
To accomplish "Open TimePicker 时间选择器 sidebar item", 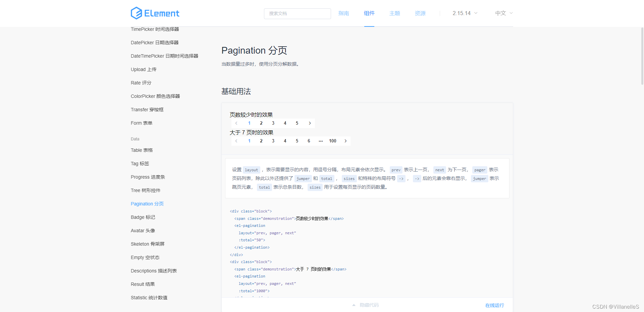I will (x=155, y=29).
